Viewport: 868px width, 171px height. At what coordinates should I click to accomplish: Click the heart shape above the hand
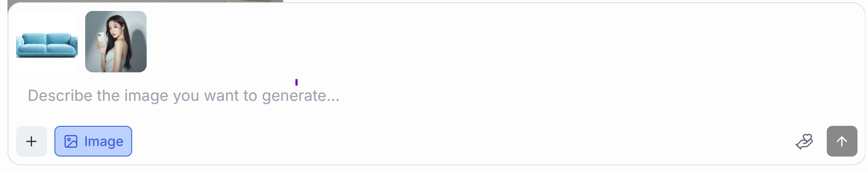[807, 138]
